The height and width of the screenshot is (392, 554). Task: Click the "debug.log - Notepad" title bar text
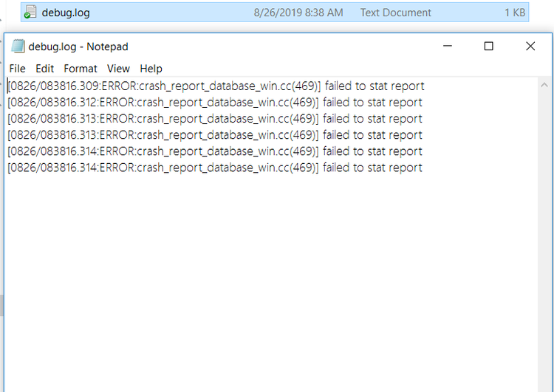point(78,47)
